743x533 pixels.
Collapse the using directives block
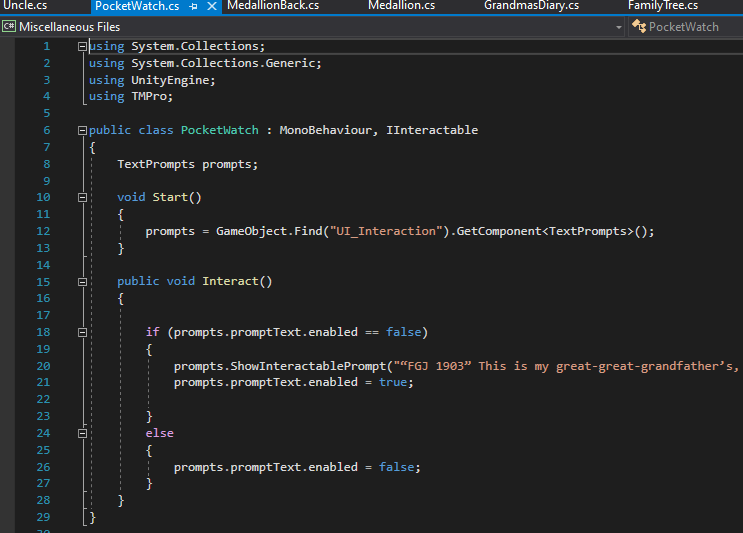82,46
